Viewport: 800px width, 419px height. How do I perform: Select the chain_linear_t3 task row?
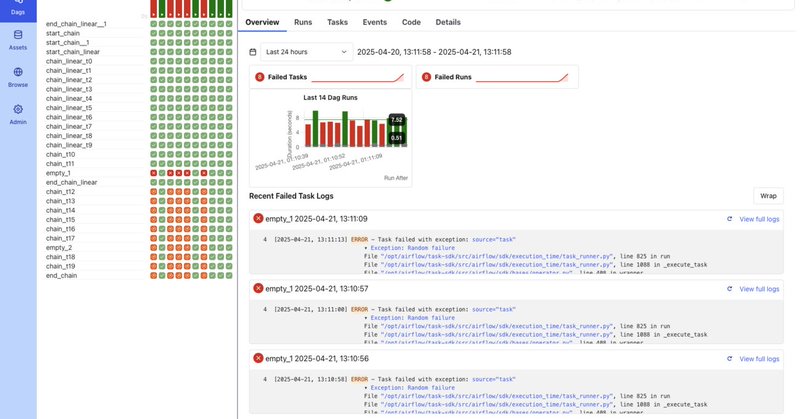[x=69, y=89]
